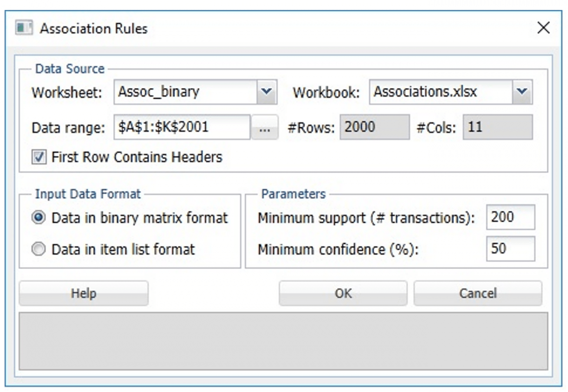Click the Assoc_binary worksheet combo box

point(185,92)
